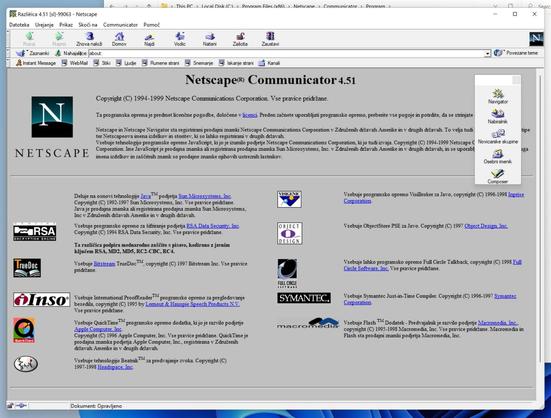
Task: Click the large Netscape N logo image
Action: coord(52,117)
